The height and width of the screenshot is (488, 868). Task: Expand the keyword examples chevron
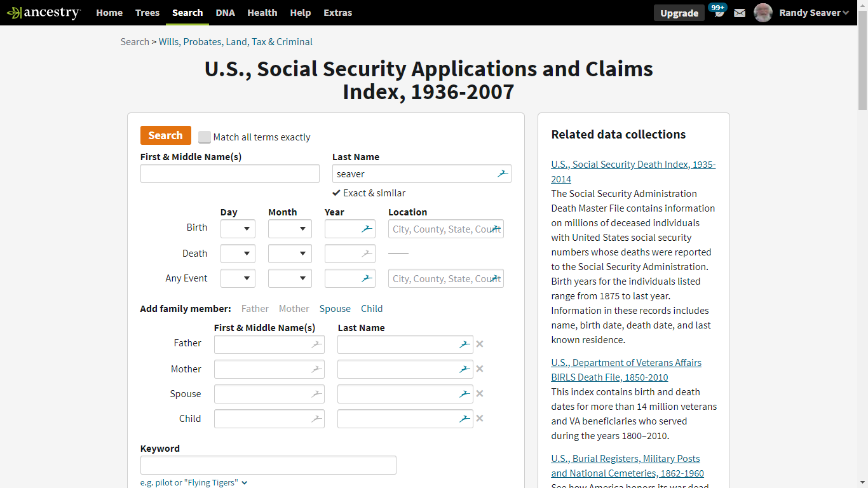[x=245, y=483]
